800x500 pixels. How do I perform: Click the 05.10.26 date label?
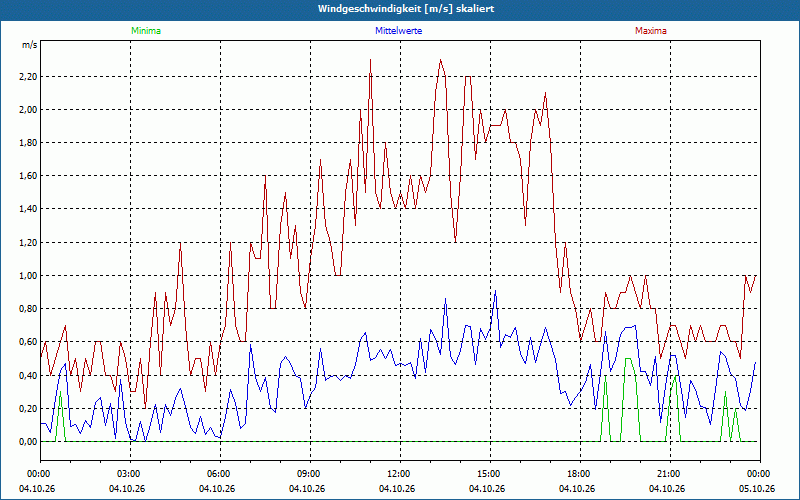click(757, 488)
